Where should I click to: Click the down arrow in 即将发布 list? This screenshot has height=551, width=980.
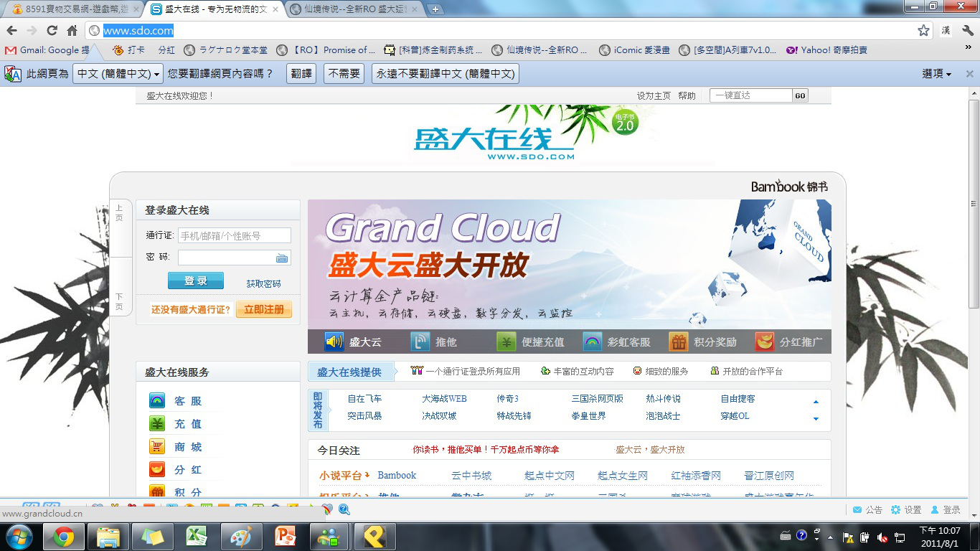816,418
